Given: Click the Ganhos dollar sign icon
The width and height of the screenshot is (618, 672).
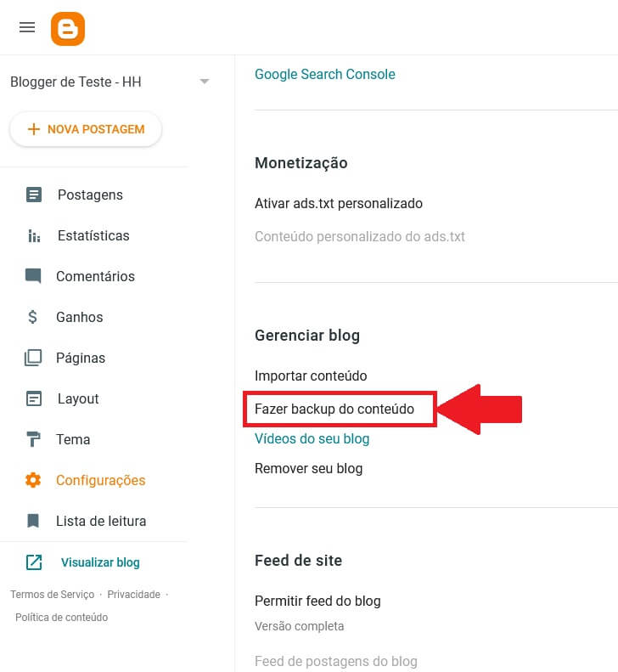Looking at the screenshot, I should [32, 317].
